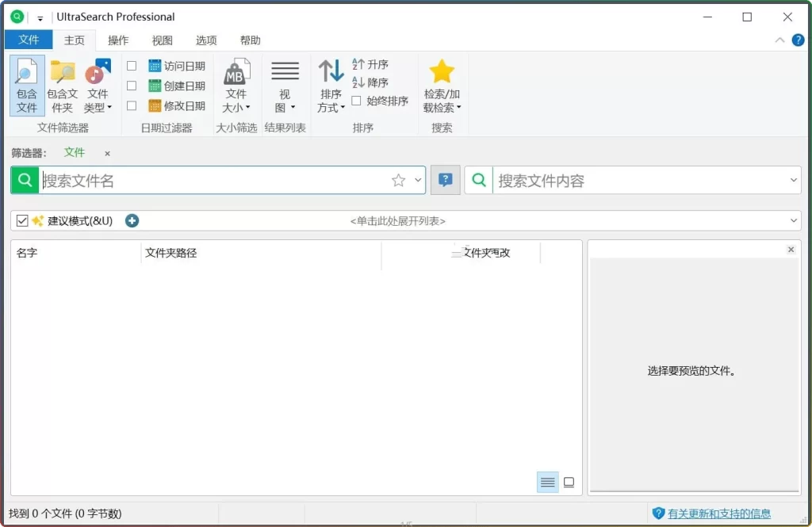This screenshot has height=527, width=812.
Task: Open the 文件 menu tab
Action: point(29,40)
